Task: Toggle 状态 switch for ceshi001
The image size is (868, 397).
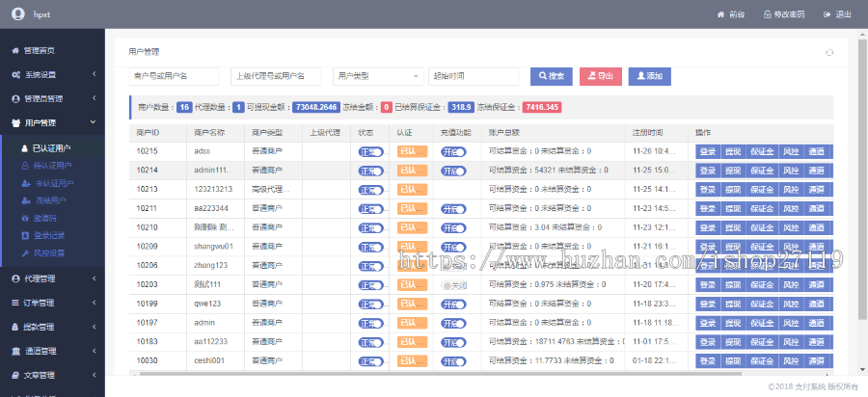Action: coord(371,361)
